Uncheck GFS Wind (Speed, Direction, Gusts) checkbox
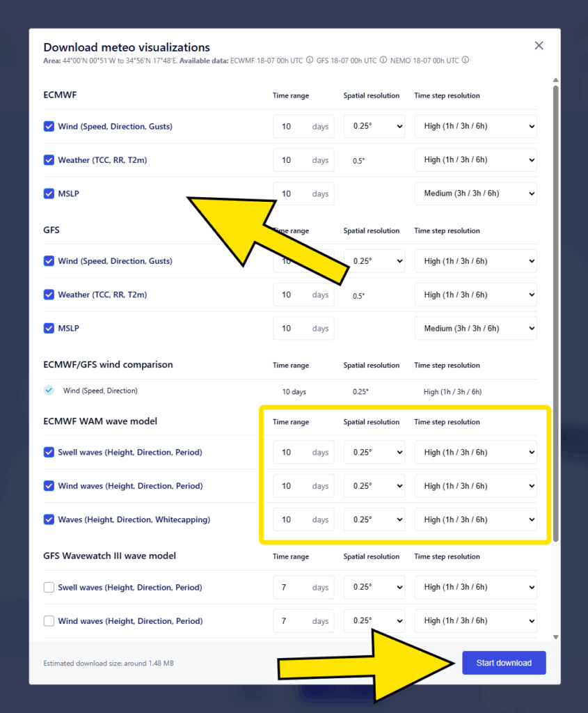588x713 pixels. click(49, 261)
